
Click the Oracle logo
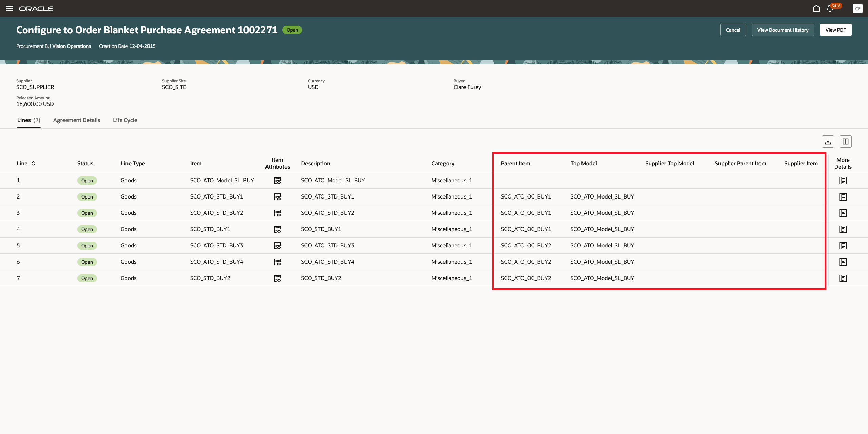[x=36, y=9]
